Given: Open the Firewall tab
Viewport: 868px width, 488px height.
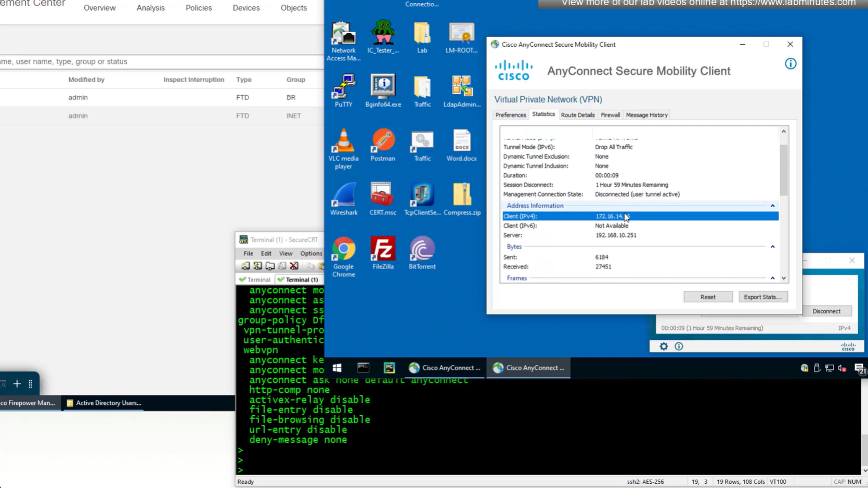Looking at the screenshot, I should [x=610, y=115].
